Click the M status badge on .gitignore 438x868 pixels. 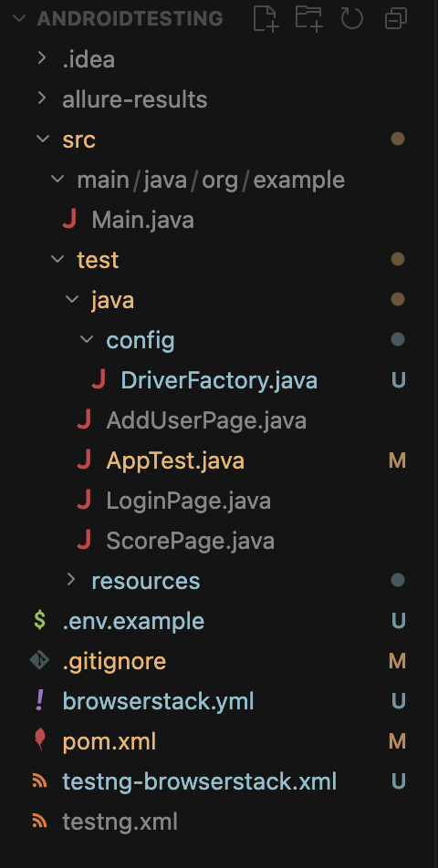tap(398, 661)
